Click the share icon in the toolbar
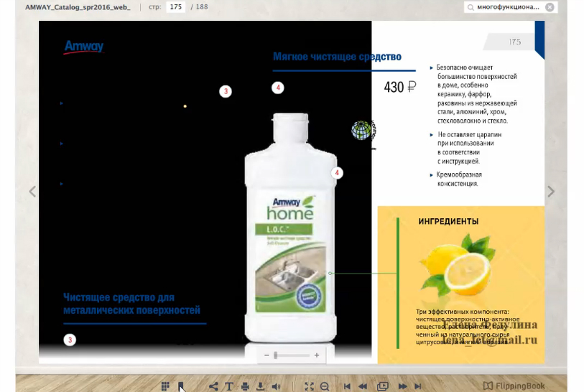 (213, 386)
